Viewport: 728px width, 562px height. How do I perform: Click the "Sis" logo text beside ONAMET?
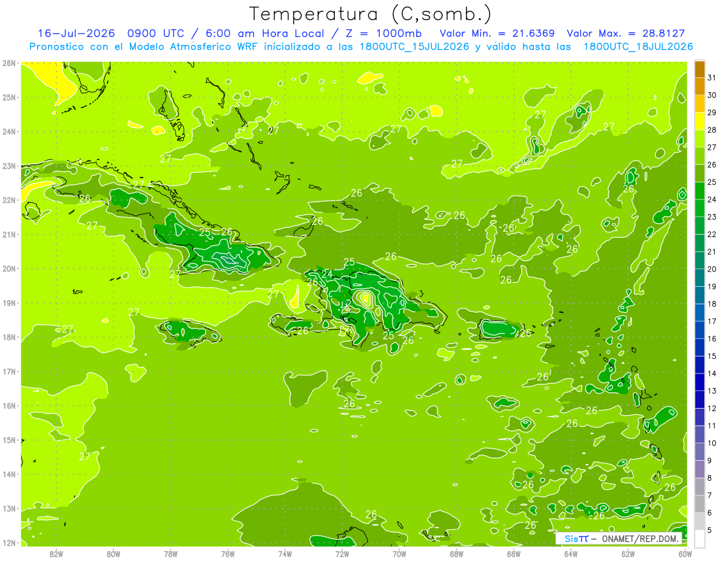click(571, 538)
